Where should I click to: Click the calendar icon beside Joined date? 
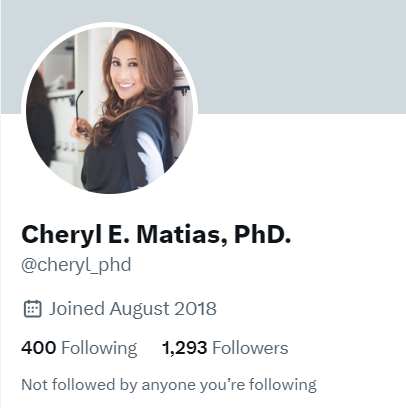(x=33, y=309)
